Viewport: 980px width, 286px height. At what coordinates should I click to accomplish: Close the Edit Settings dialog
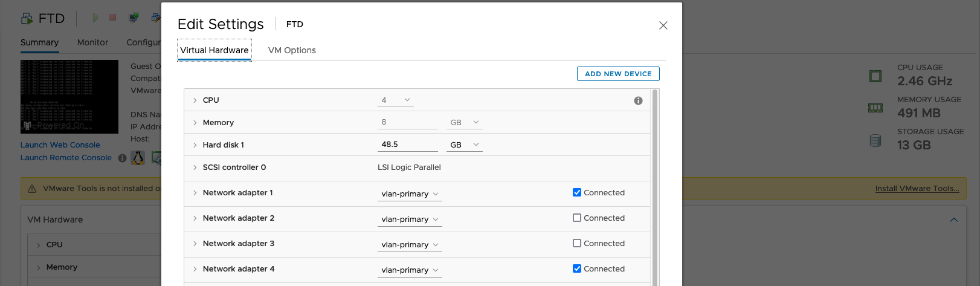coord(663,25)
